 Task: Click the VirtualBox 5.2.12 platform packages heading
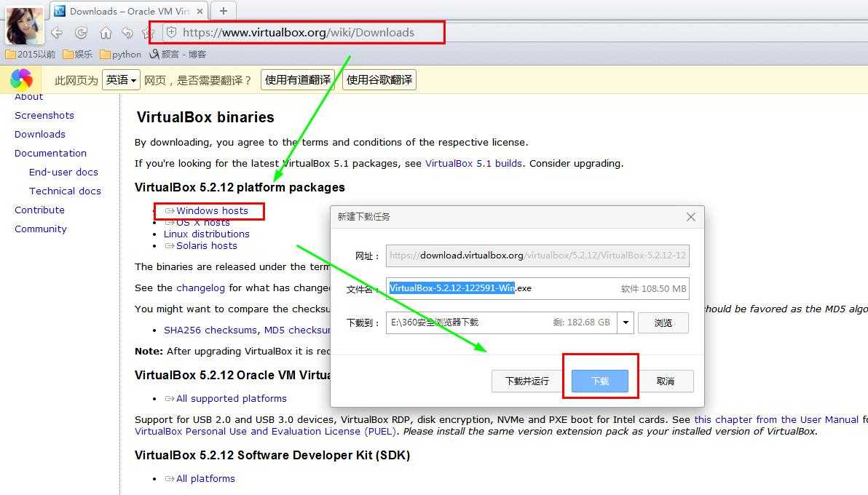(x=240, y=187)
